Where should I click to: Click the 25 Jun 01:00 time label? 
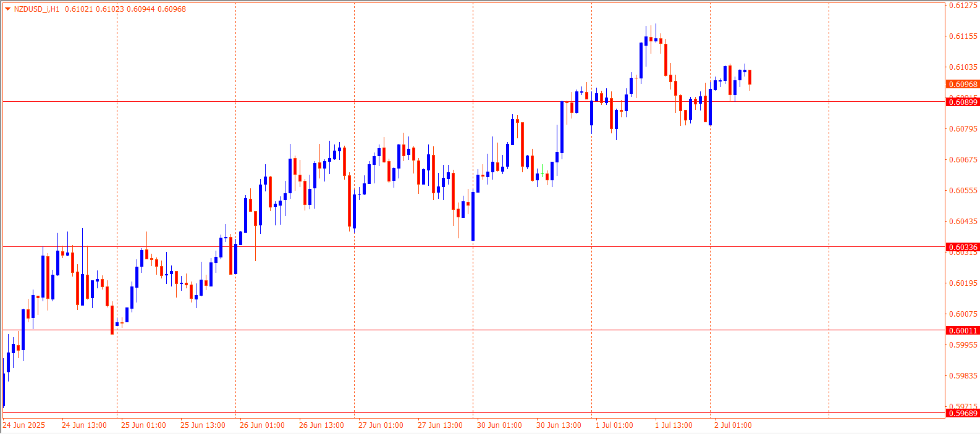pyautogui.click(x=143, y=425)
